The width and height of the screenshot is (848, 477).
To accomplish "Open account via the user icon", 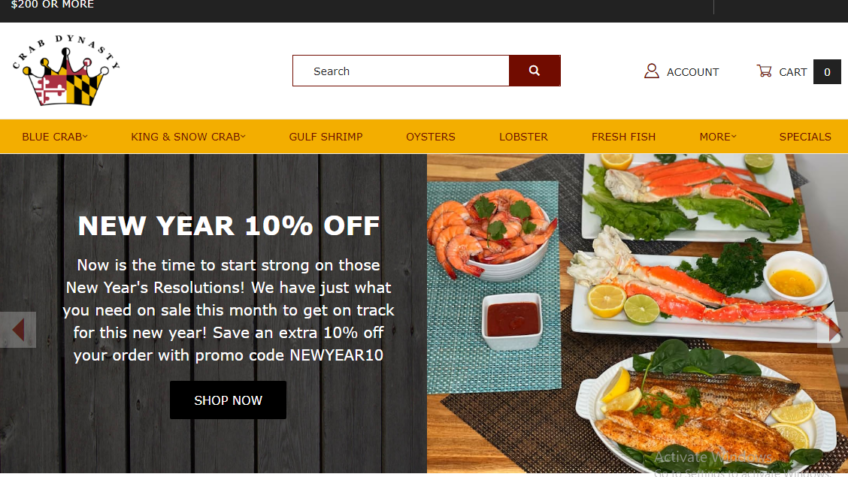I will (652, 71).
